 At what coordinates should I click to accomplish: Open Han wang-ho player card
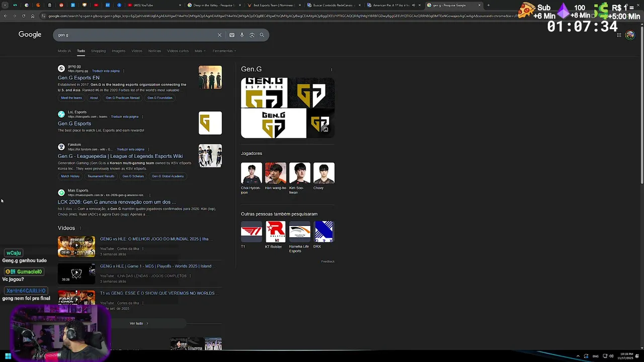[x=275, y=177]
